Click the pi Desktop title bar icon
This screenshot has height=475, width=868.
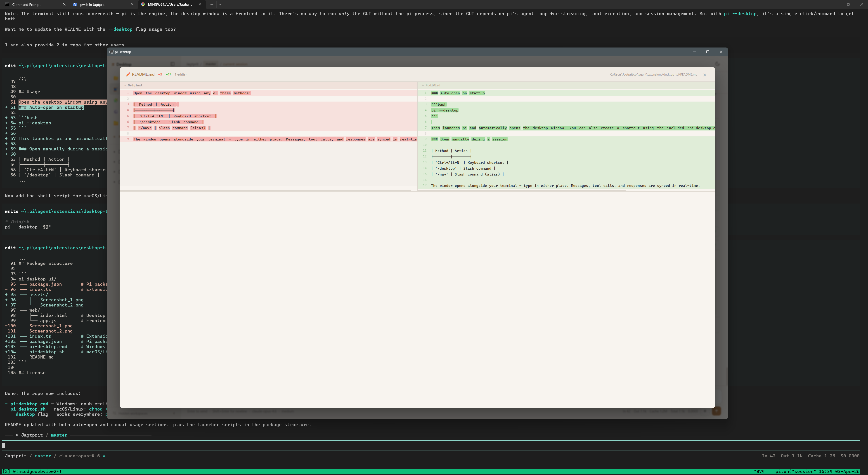coord(111,52)
